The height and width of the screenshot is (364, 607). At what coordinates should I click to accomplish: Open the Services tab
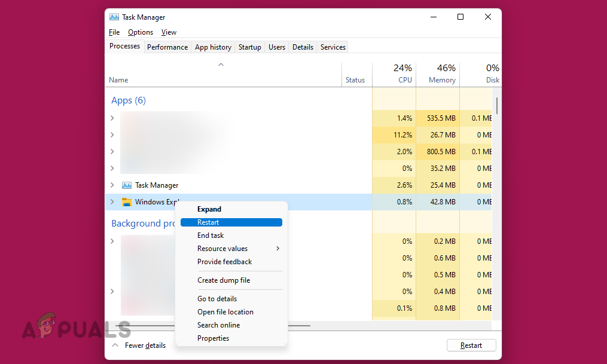[333, 47]
